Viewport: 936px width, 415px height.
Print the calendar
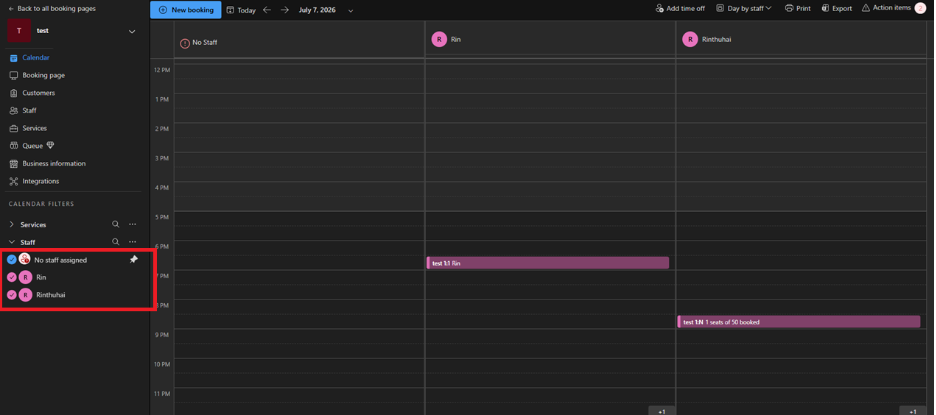(798, 8)
